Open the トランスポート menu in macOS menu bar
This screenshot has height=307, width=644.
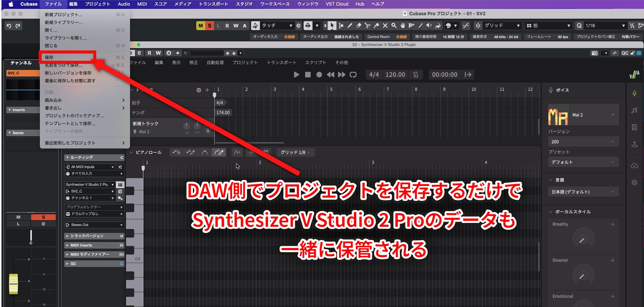pos(213,4)
